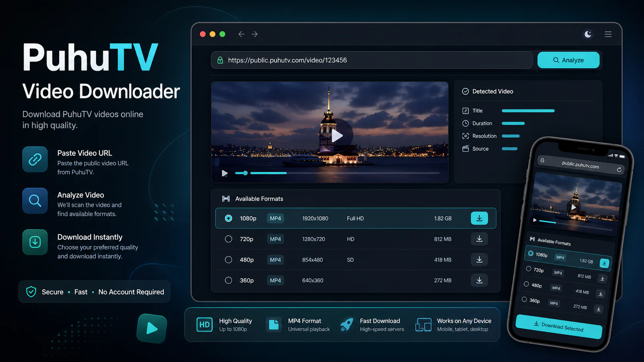Image resolution: width=644 pixels, height=362 pixels.
Task: Click the PuhuTV logo title
Action: [91, 58]
